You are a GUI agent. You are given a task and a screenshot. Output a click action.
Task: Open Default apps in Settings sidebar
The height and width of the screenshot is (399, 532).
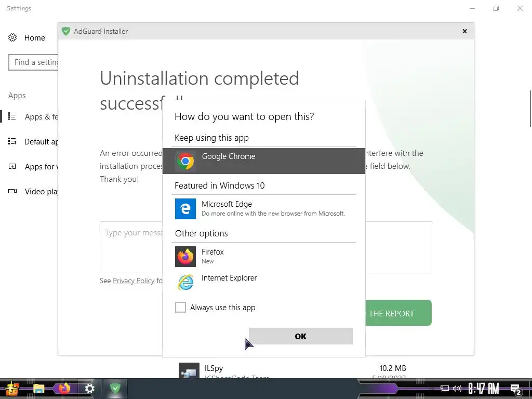click(33, 141)
